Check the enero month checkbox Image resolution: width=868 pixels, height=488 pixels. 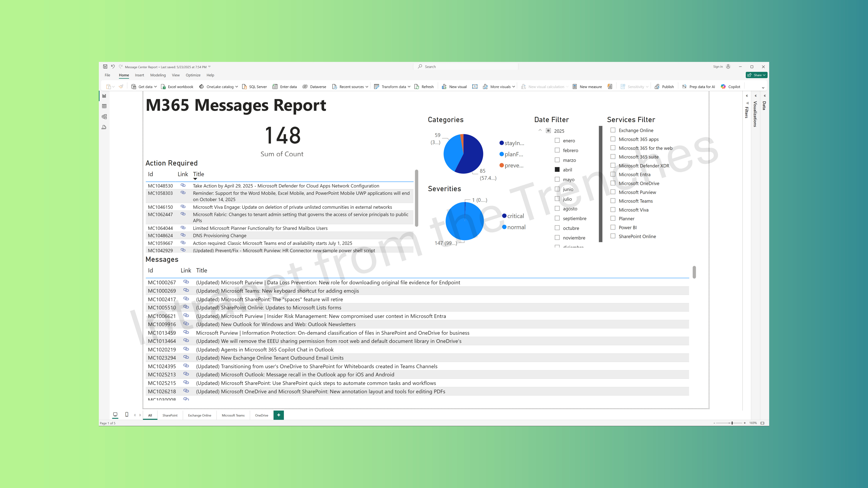(557, 140)
